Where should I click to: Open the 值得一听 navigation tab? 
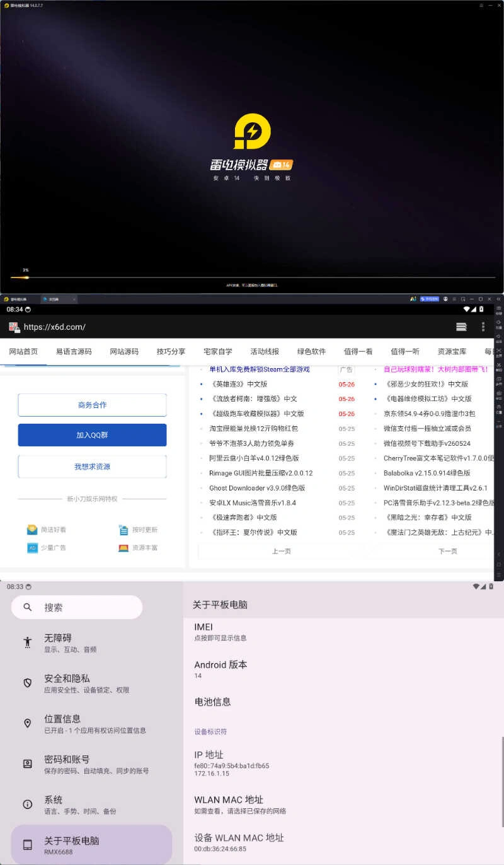click(405, 352)
